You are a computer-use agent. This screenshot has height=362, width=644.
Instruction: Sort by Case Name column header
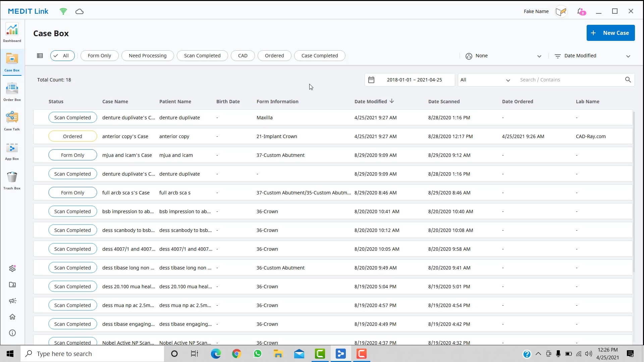[x=115, y=102]
